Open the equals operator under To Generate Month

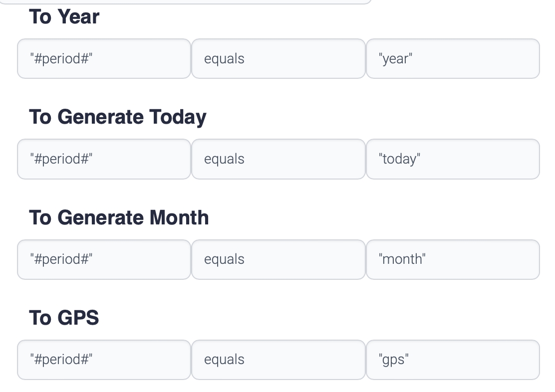[x=278, y=259]
